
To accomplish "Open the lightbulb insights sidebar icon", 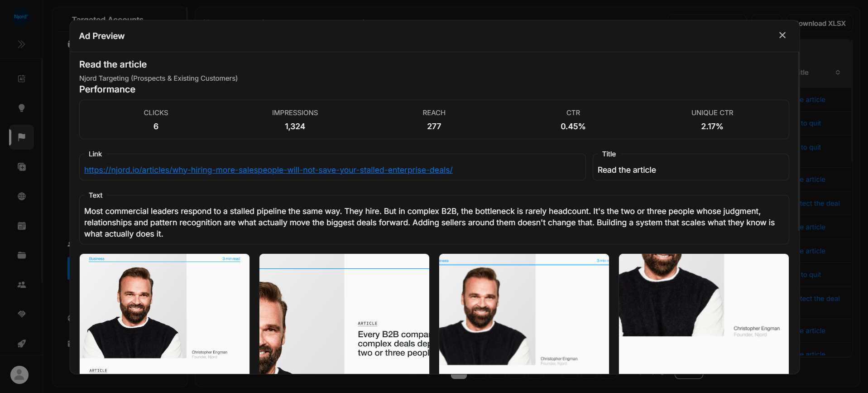I will tap(21, 108).
